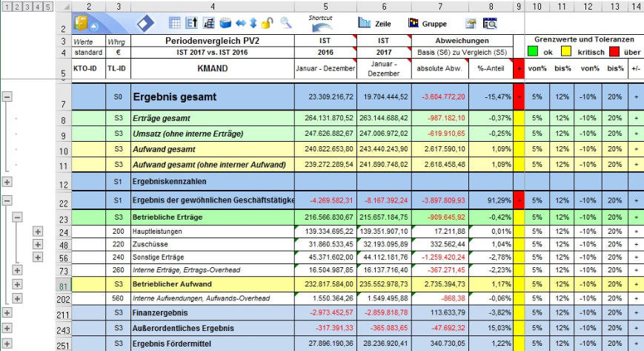Select outline level 5 button

coord(47,7)
